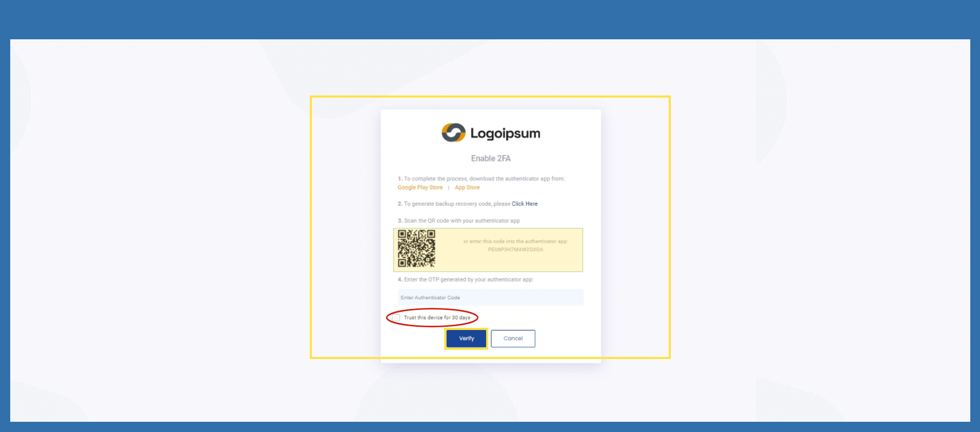Click the empty yellow QR panel area
The height and width of the screenshot is (432, 980).
(x=511, y=261)
